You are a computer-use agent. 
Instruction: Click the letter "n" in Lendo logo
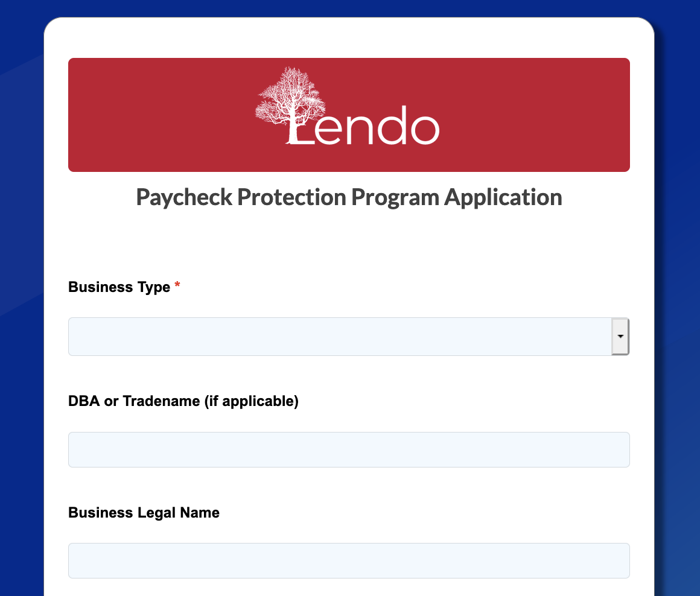tap(360, 129)
